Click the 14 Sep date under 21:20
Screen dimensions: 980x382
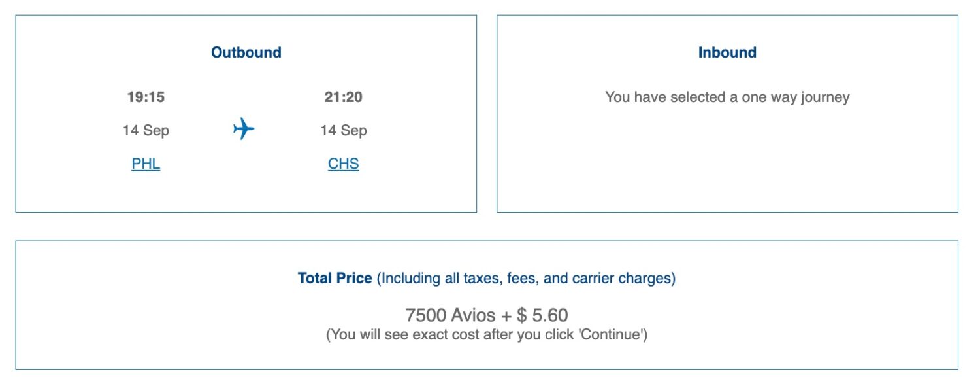click(344, 130)
